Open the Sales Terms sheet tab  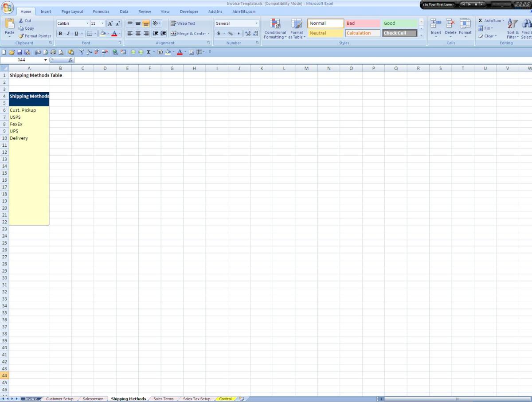163,398
